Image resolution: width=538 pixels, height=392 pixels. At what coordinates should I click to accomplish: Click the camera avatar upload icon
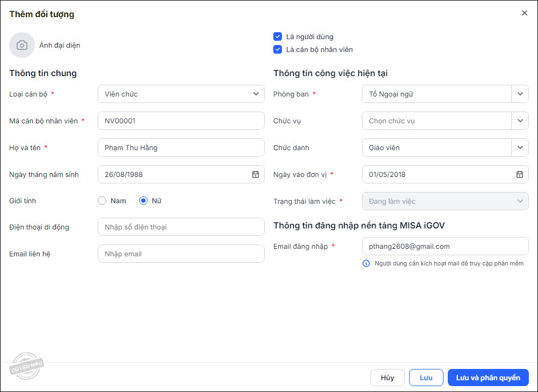(x=22, y=45)
